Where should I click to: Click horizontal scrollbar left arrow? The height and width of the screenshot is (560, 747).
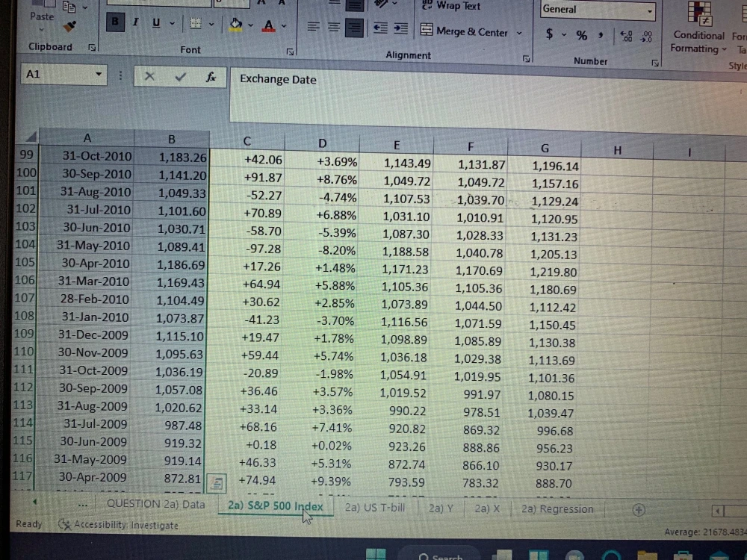point(717,511)
